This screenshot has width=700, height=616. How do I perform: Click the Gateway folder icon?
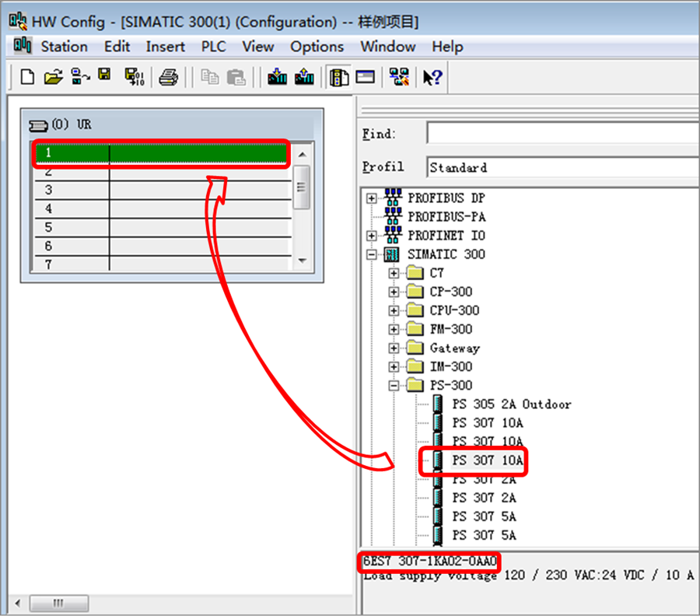pyautogui.click(x=415, y=347)
